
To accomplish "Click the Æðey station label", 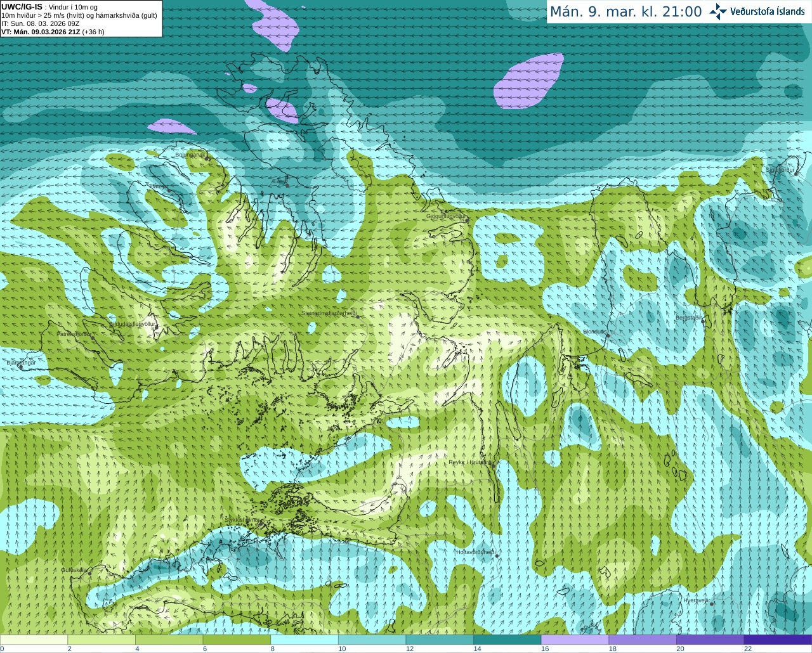I will [278, 181].
